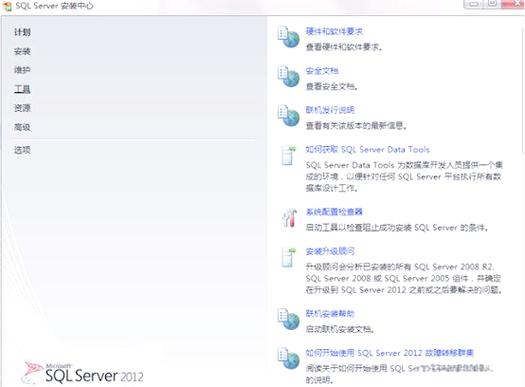This screenshot has width=525, height=387.
Task: Follow the 如何获取 SQL Server Data Tools link
Action: [367, 149]
